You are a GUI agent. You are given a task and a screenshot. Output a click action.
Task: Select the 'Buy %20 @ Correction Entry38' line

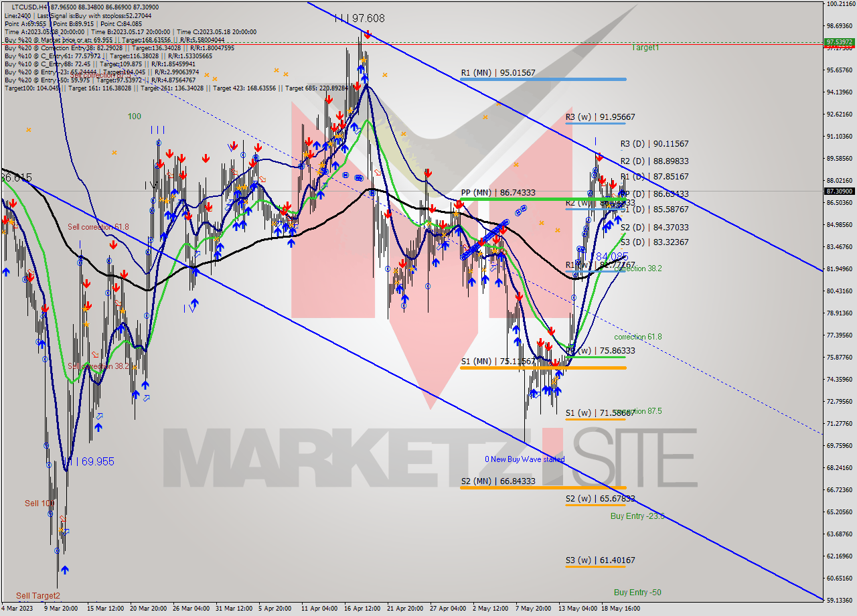119,48
